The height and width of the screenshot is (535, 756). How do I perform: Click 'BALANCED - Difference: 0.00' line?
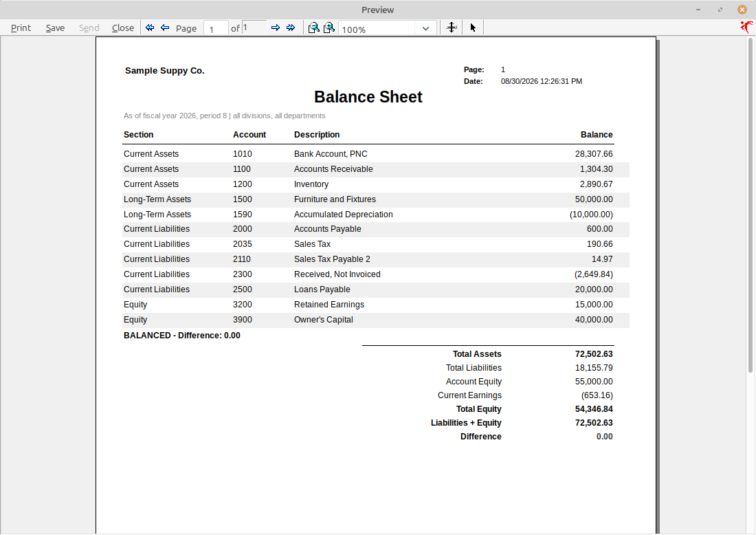pos(181,336)
